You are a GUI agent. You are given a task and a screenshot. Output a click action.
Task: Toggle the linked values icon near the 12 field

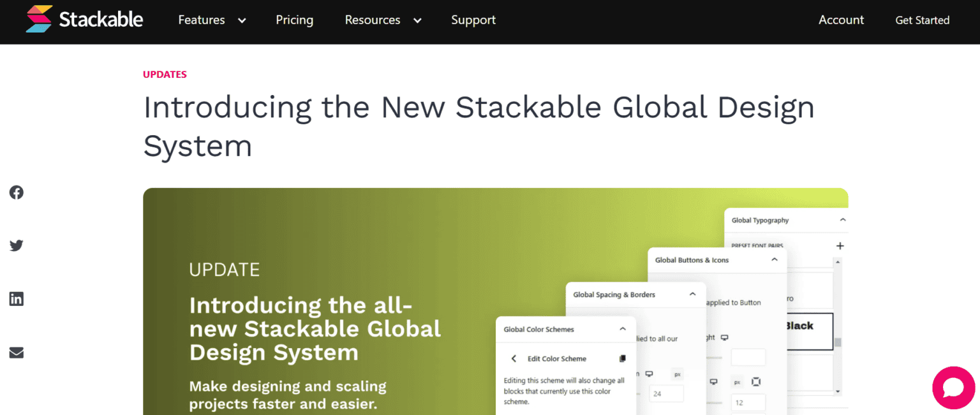tap(755, 381)
